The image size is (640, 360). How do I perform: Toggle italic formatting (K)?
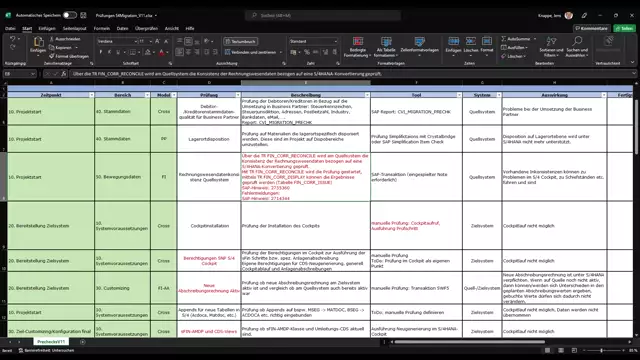[x=109, y=52]
